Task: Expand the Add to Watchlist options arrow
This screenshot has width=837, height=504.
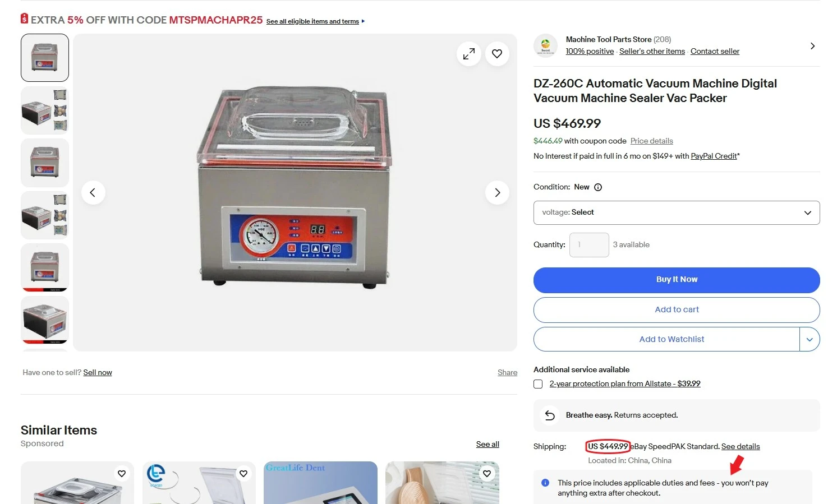Action: (x=810, y=339)
